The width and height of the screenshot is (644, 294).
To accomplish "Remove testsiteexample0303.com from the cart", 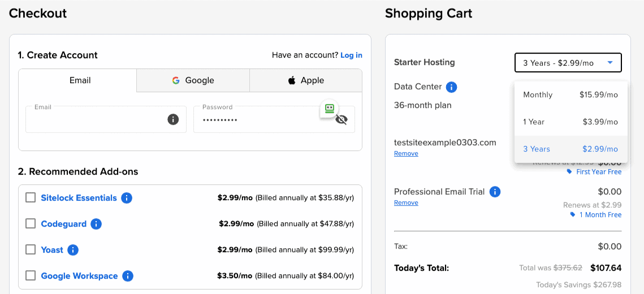I will pyautogui.click(x=406, y=154).
